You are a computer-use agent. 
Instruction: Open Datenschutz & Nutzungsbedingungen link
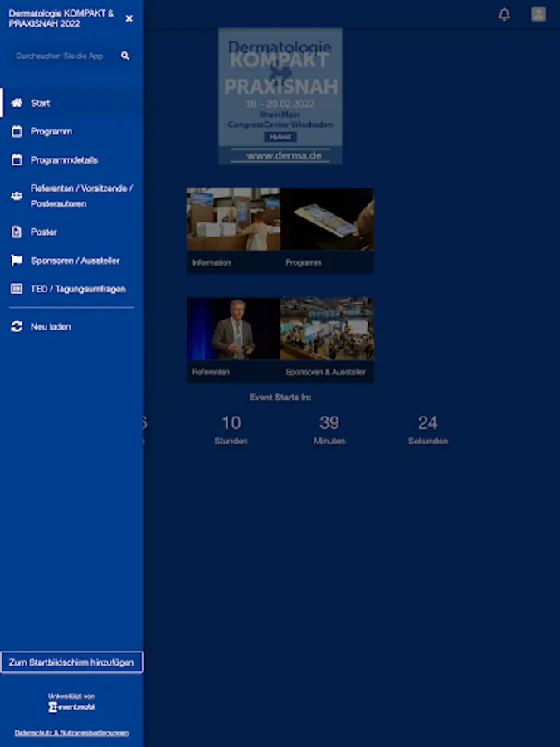tap(71, 733)
